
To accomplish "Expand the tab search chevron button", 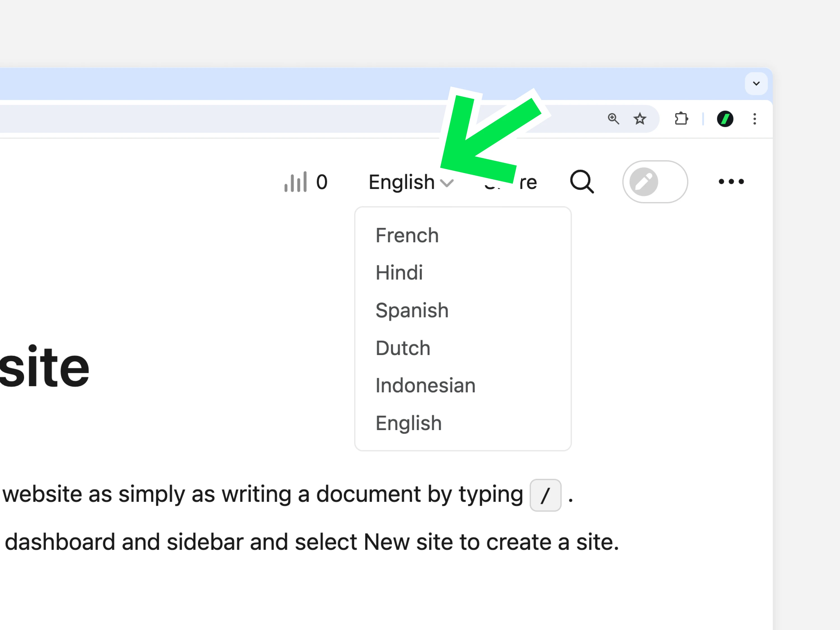I will pyautogui.click(x=756, y=83).
